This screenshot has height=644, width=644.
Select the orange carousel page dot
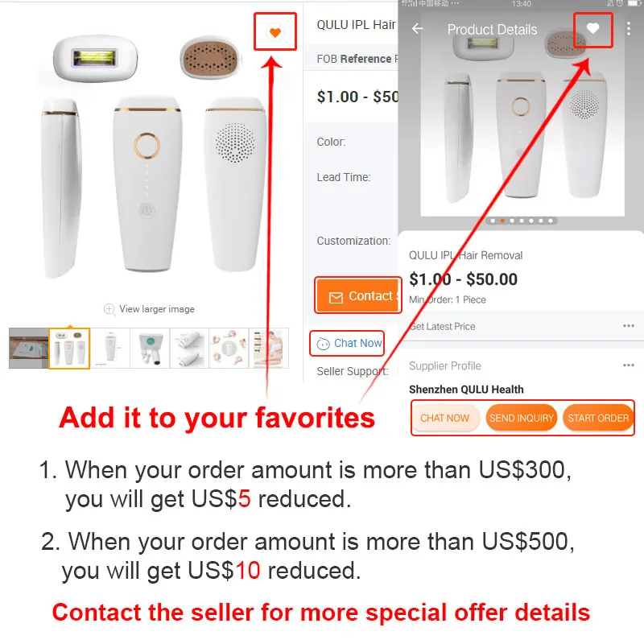click(x=502, y=221)
